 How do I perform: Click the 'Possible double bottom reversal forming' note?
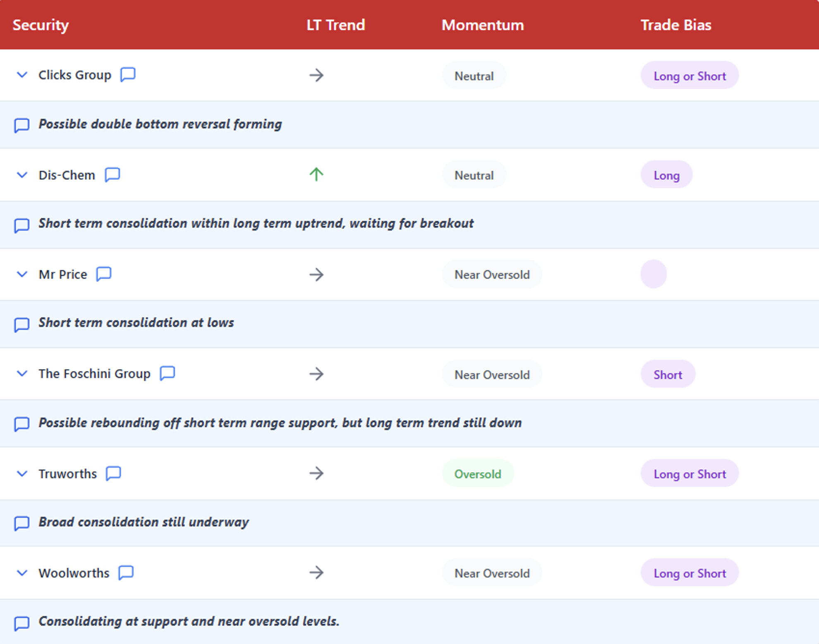click(160, 124)
